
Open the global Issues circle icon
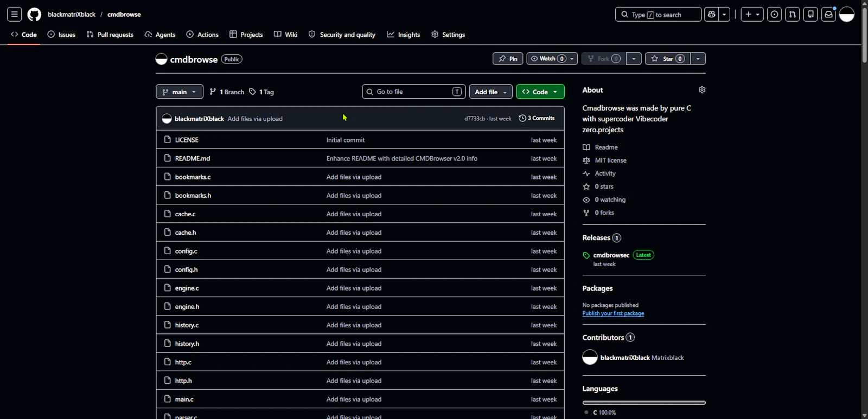[774, 15]
